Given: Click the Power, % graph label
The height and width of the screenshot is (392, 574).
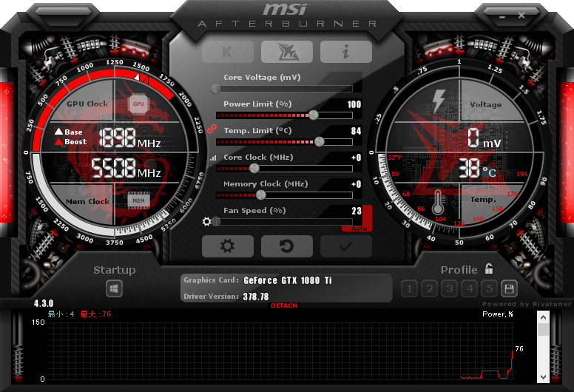Looking at the screenshot, I should pyautogui.click(x=498, y=314).
